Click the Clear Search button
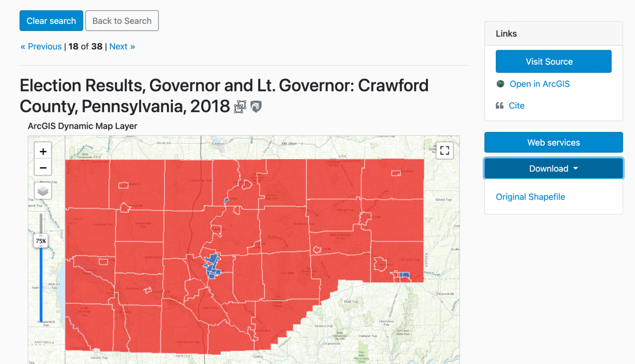635x364 pixels. point(51,20)
